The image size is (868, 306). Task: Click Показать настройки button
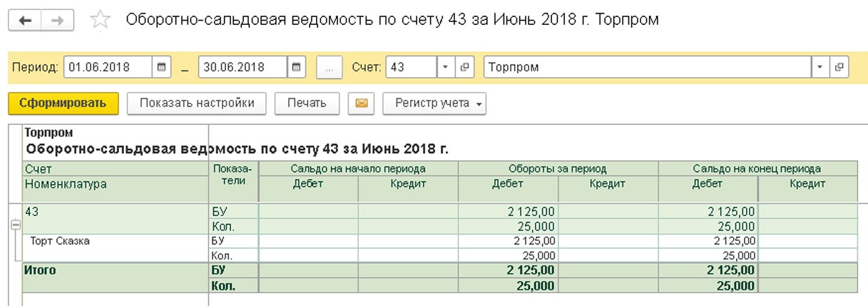click(197, 103)
